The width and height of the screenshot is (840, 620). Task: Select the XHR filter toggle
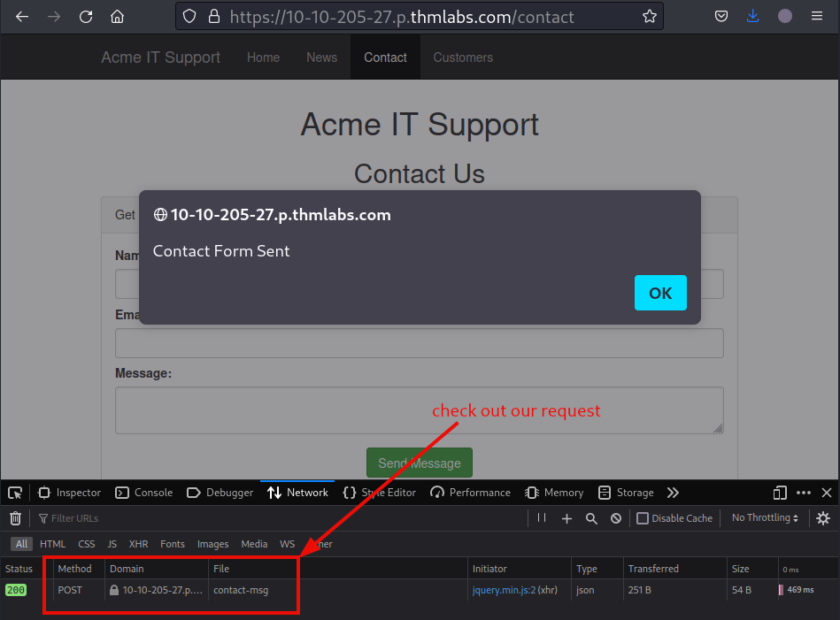point(138,544)
